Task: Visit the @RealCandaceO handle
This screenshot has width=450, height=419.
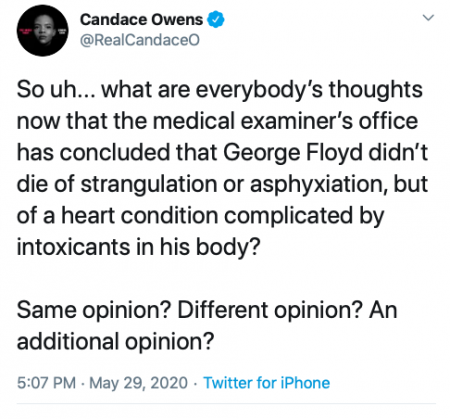Action: tap(140, 40)
